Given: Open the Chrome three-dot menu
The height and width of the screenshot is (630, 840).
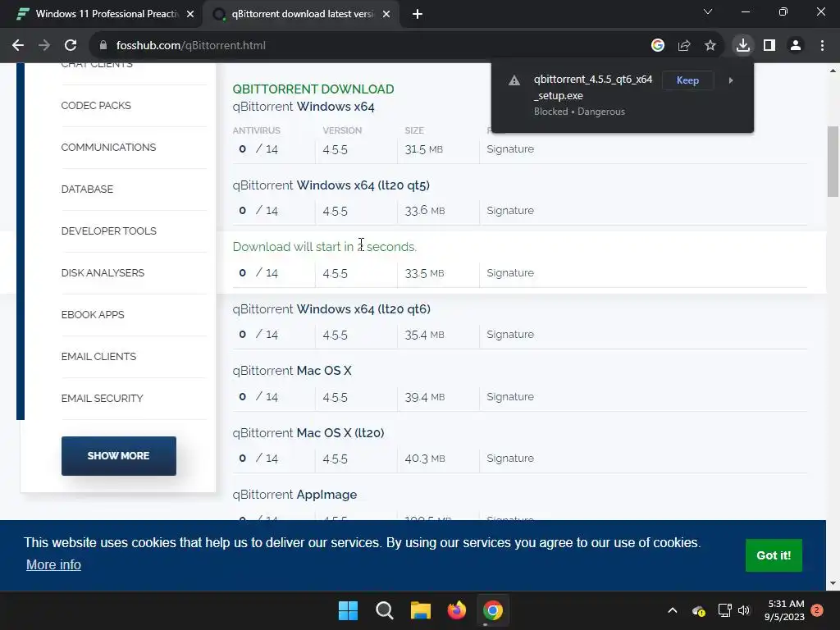Looking at the screenshot, I should pos(822,46).
